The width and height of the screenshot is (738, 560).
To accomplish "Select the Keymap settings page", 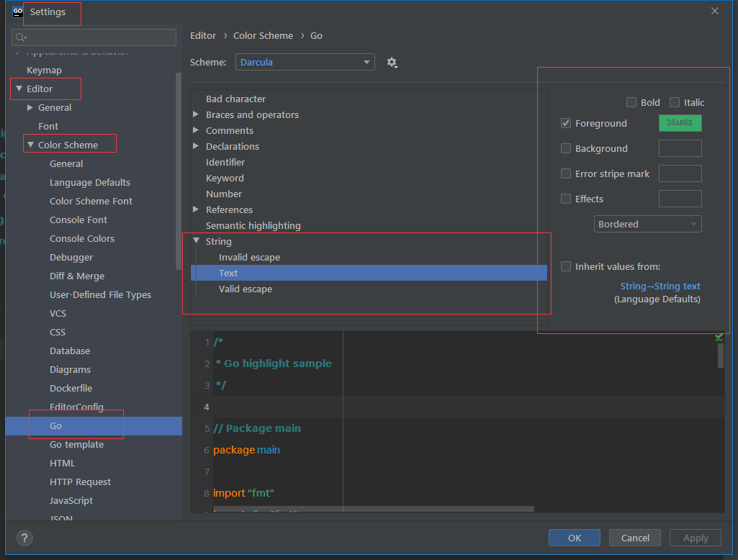I will pos(44,70).
